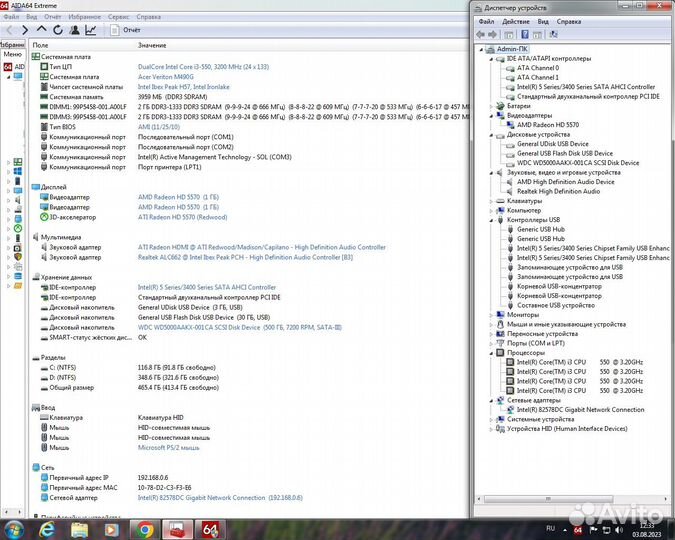Open the Windows Start button

[x=12, y=529]
